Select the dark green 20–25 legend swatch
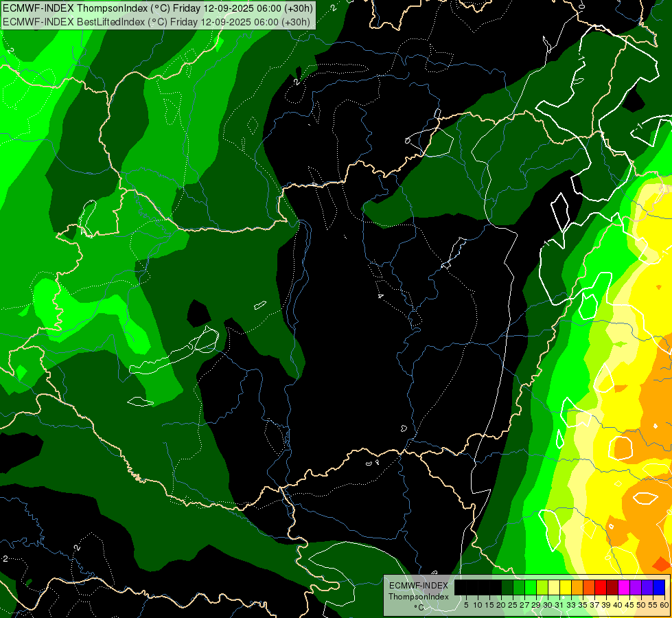The image size is (672, 618). pyautogui.click(x=507, y=587)
